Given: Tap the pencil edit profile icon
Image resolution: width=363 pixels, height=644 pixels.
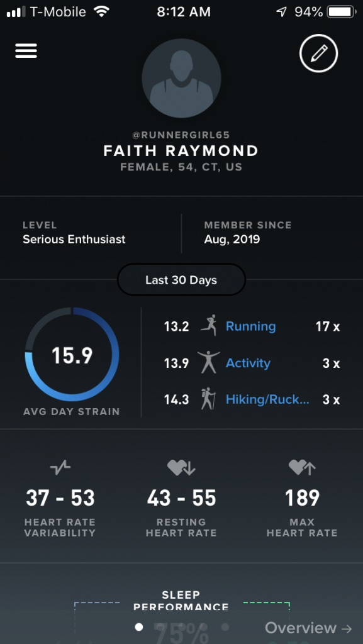Looking at the screenshot, I should 319,53.
